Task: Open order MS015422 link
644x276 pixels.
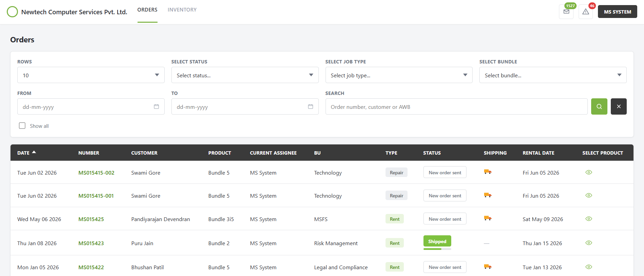Action: point(91,267)
